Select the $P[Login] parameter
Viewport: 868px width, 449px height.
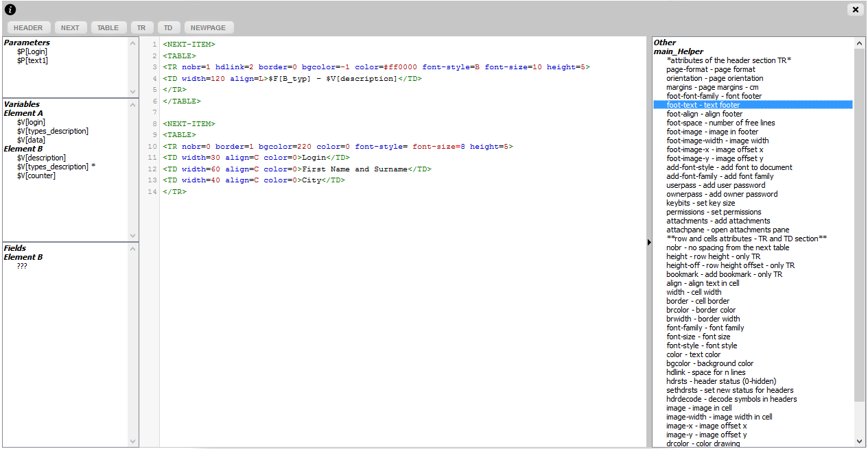point(32,51)
